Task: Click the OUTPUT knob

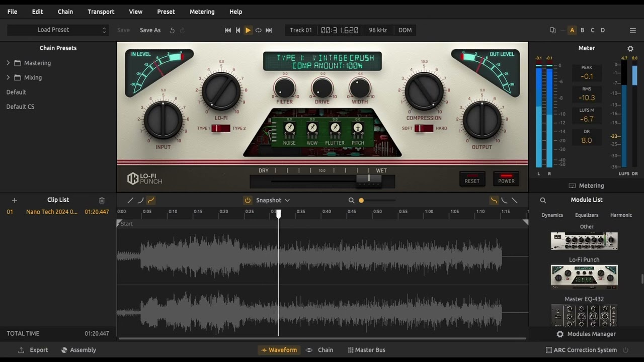Action: click(x=482, y=120)
